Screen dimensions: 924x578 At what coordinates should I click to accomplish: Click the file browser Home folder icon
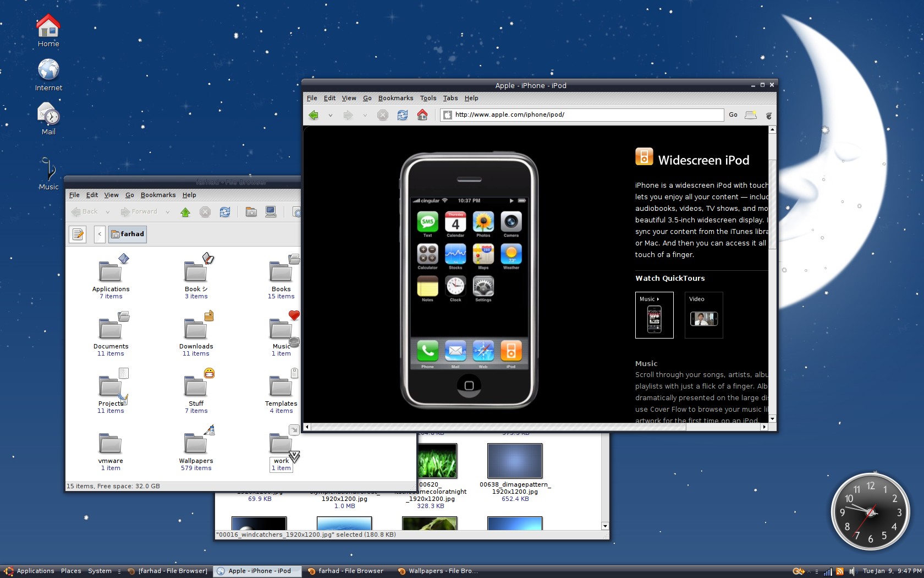click(251, 212)
